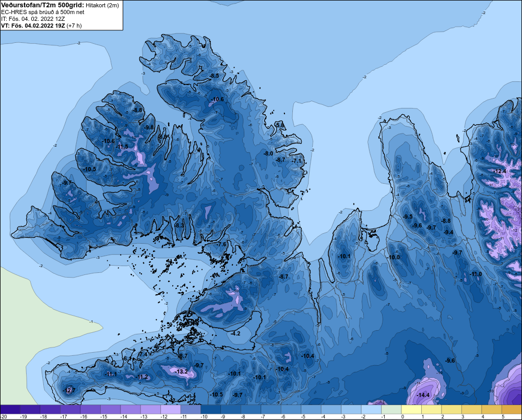Click the 3 label on the color scale
The height and width of the screenshot is (420, 522).
[x=463, y=417]
